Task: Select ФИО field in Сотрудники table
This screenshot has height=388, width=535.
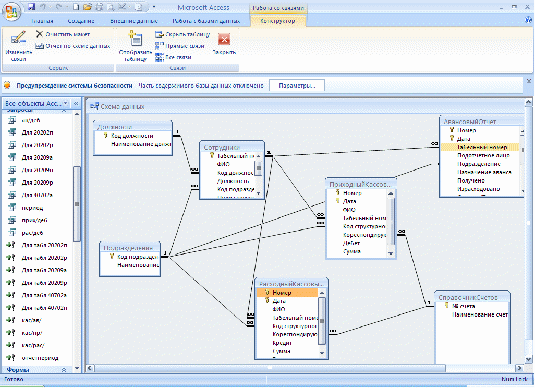Action: coord(223,164)
